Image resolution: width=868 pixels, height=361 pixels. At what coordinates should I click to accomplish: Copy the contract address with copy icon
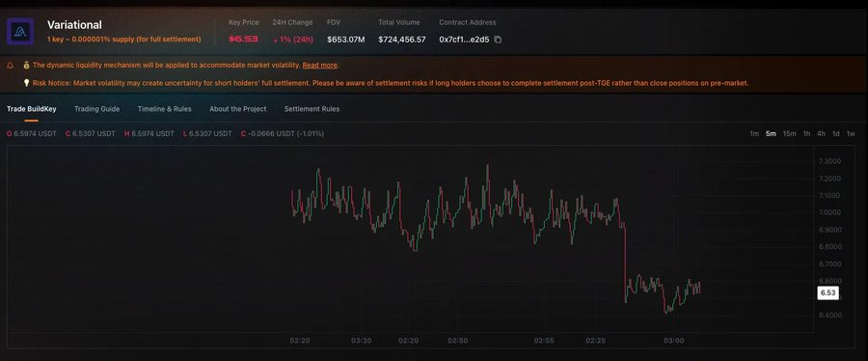[498, 40]
